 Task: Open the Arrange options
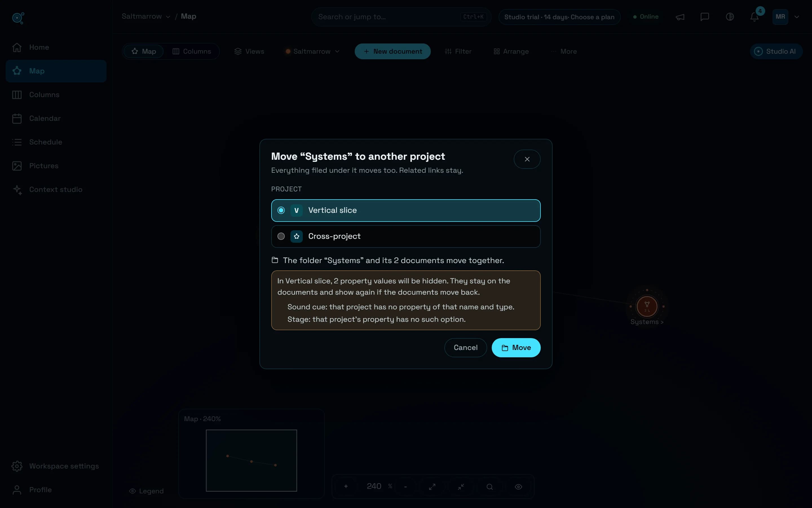[511, 51]
